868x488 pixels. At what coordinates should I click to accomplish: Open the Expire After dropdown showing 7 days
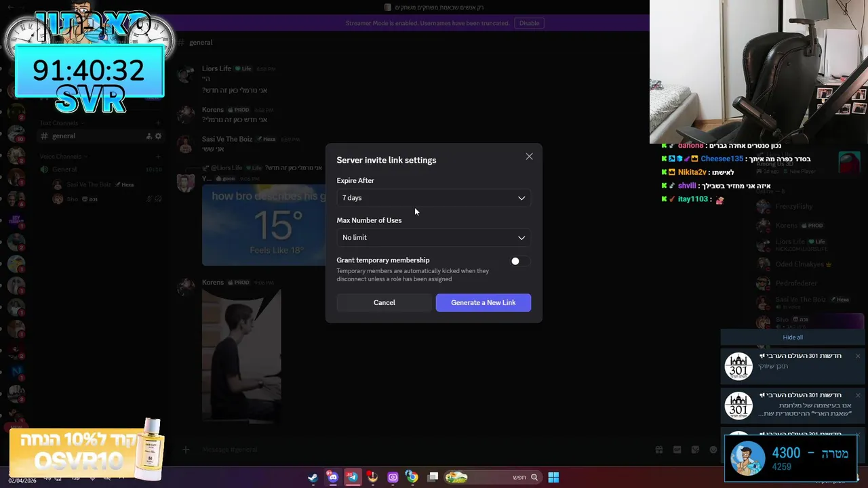(433, 198)
